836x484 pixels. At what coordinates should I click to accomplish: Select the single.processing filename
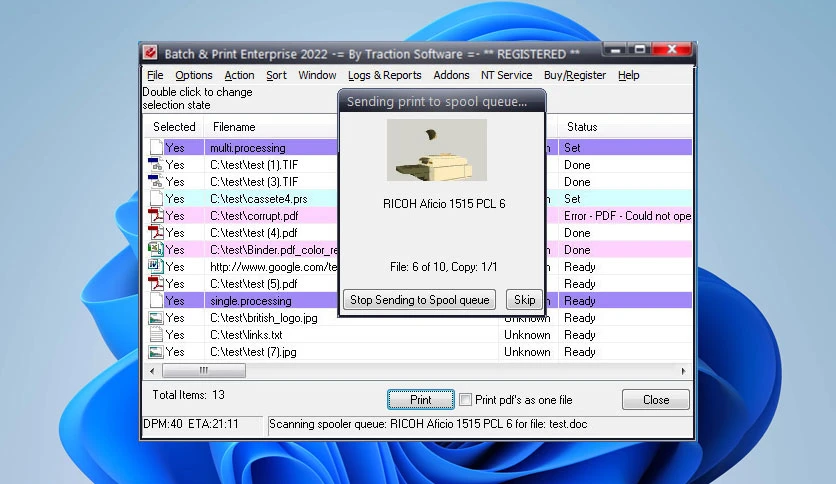pos(251,301)
